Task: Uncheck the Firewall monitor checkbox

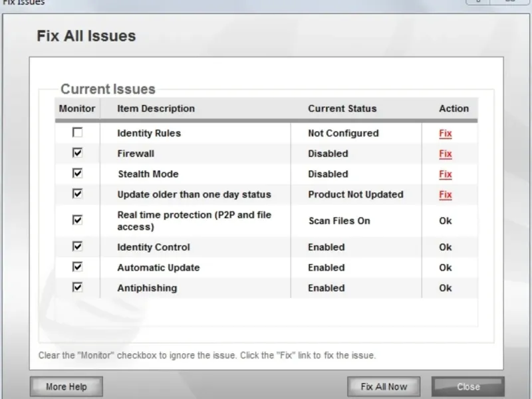Action: click(x=78, y=153)
